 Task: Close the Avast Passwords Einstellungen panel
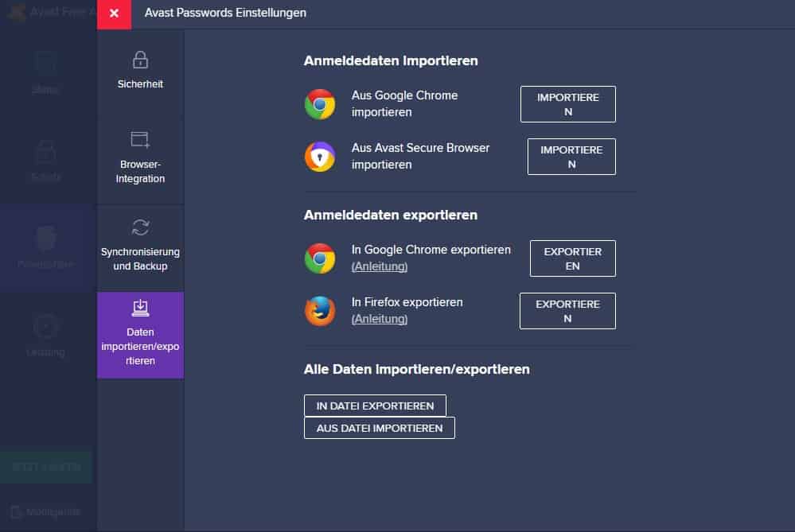click(114, 14)
